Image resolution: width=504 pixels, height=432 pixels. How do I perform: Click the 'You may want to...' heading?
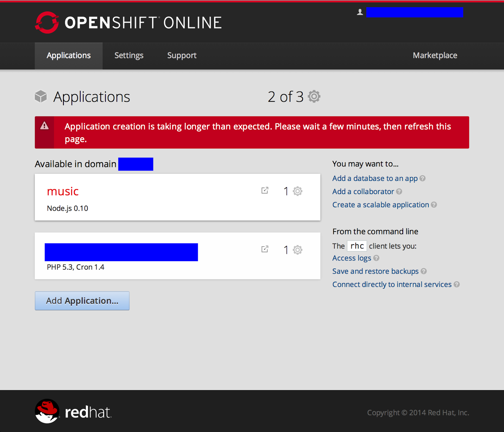[x=365, y=164]
